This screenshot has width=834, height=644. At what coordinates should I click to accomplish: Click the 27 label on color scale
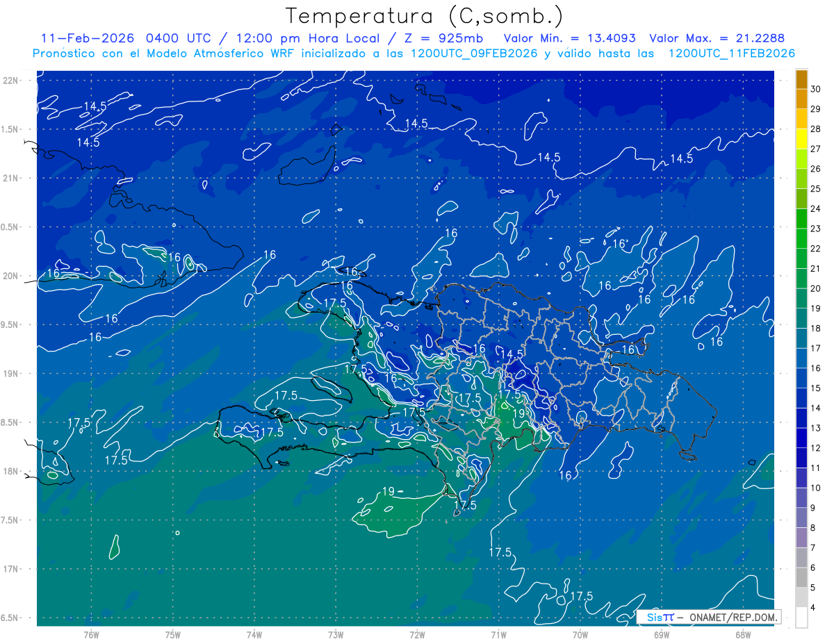(x=816, y=149)
